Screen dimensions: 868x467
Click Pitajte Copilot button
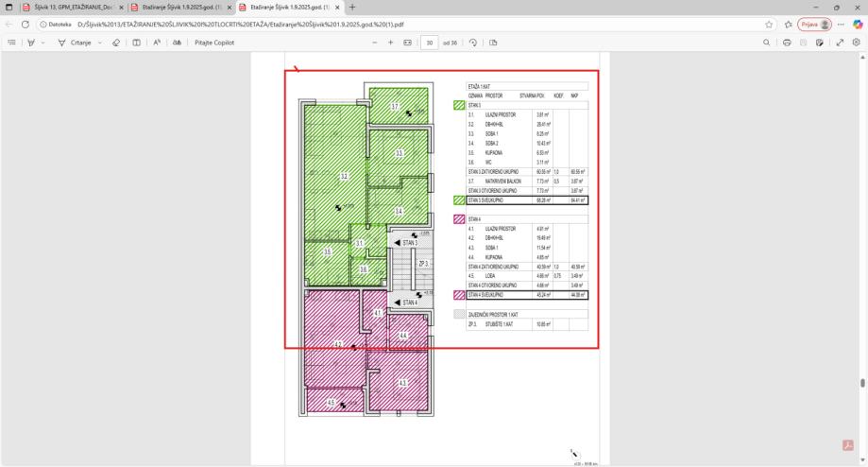(x=214, y=43)
